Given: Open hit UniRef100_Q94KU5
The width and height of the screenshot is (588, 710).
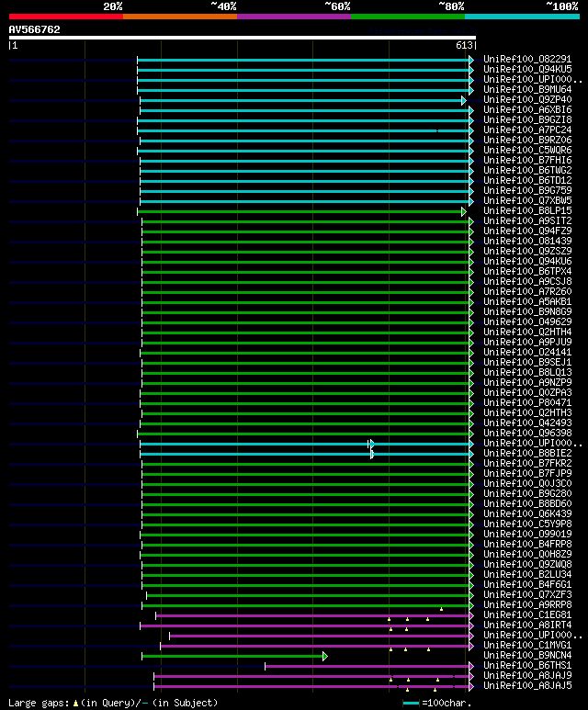Looking at the screenshot, I should [x=527, y=69].
